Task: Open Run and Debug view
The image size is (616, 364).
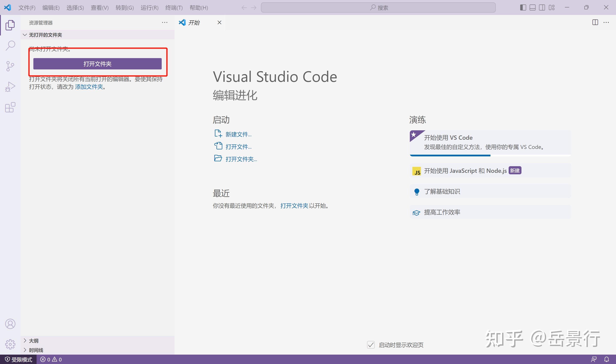Action: [10, 86]
